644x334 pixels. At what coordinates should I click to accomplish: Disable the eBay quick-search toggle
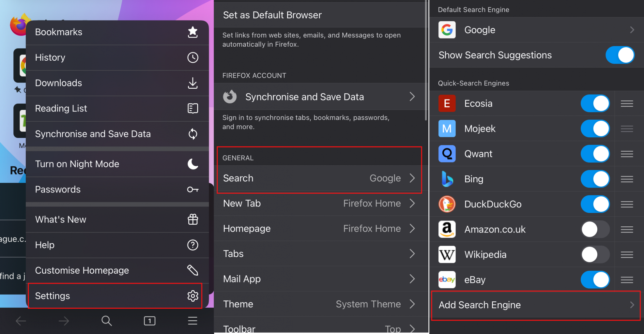[x=595, y=280]
